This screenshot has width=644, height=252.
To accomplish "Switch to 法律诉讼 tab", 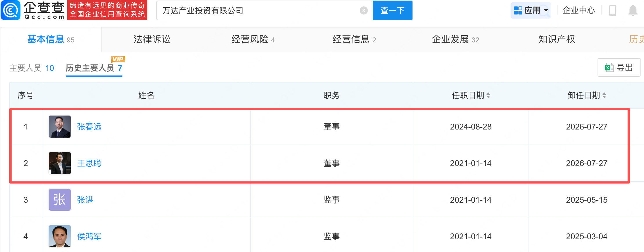I will (x=152, y=39).
